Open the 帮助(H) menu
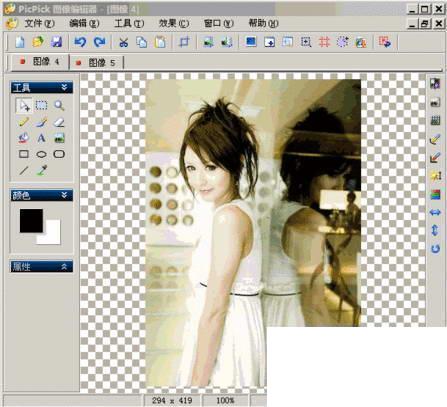Image resolution: width=447 pixels, height=407 pixels. (x=263, y=23)
